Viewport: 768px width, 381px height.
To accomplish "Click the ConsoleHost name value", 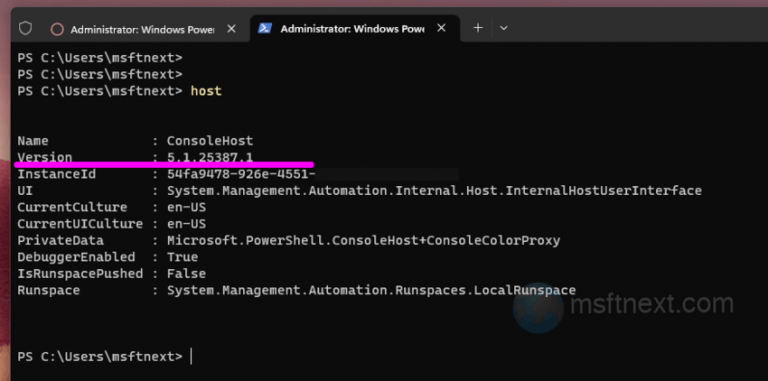I will [x=210, y=141].
